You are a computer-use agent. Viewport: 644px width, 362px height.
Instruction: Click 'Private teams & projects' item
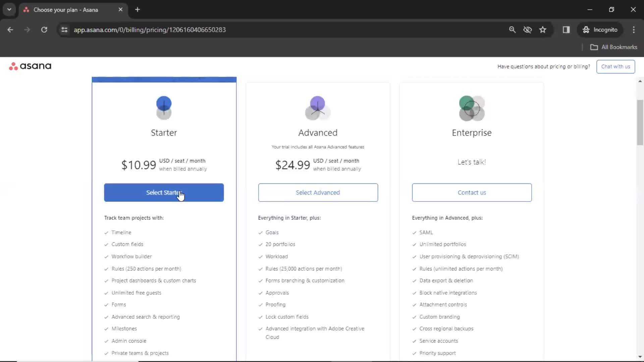(140, 353)
